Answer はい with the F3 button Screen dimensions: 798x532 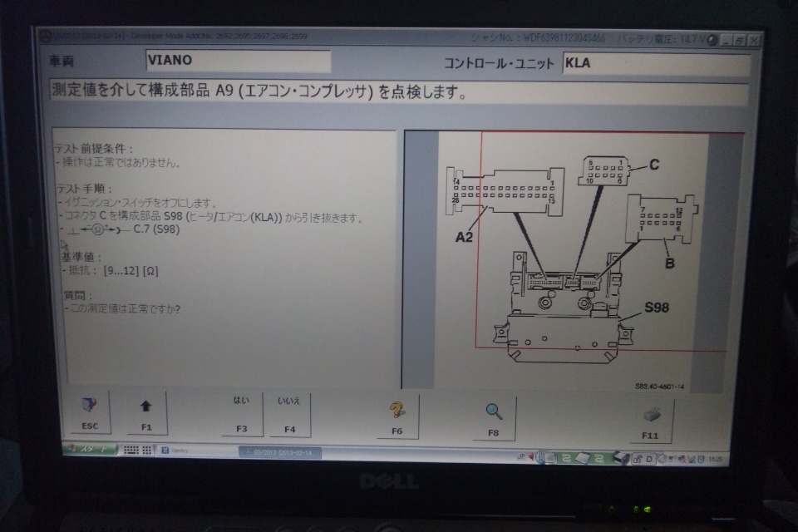[x=241, y=413]
